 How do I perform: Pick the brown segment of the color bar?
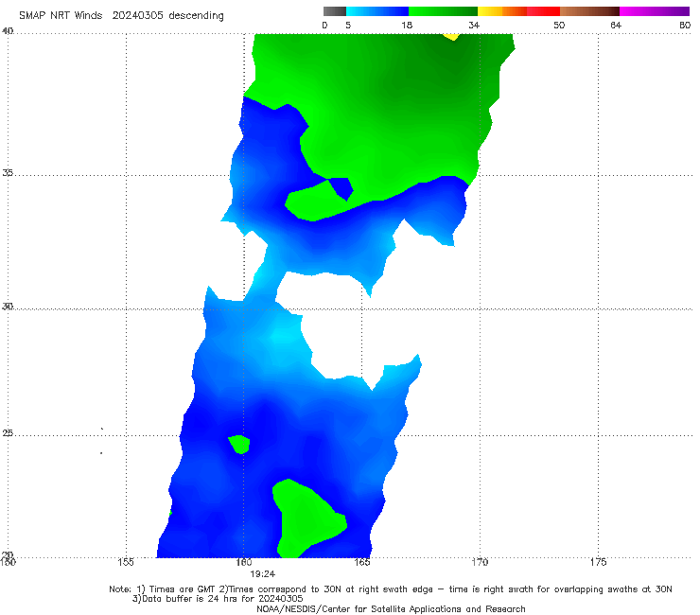589,11
